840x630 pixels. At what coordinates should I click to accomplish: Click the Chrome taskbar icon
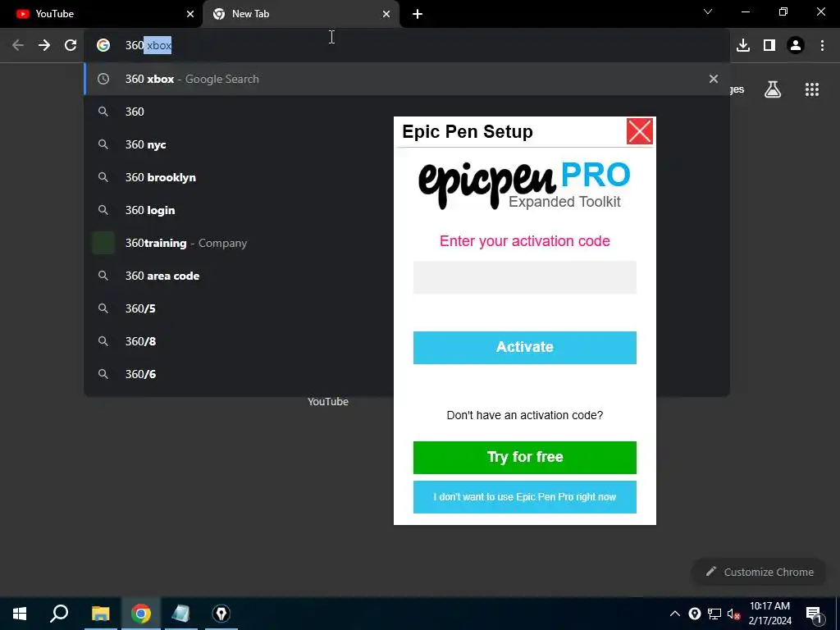(x=141, y=614)
